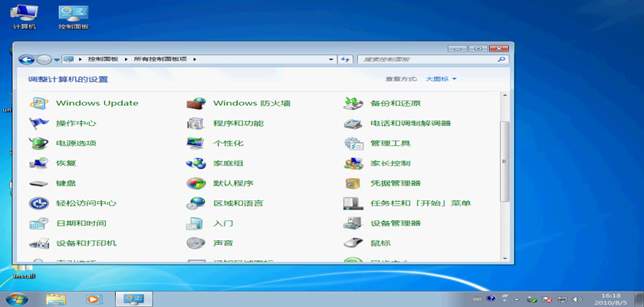Open the Windows Start button on taskbar

tap(16, 298)
